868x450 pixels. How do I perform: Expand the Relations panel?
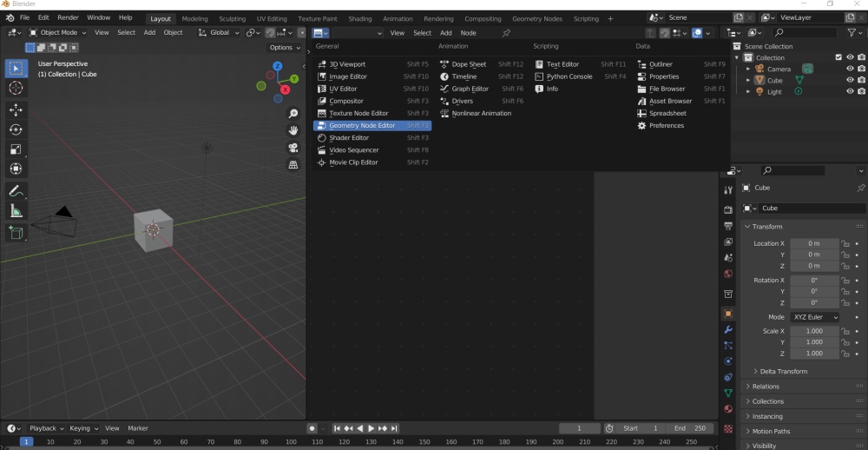(766, 387)
